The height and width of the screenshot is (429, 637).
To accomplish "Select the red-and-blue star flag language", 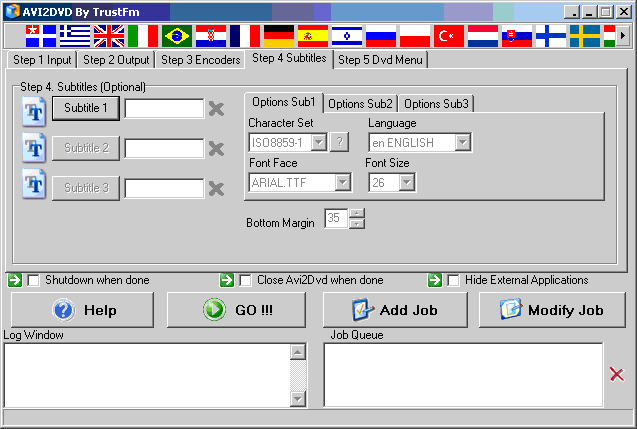I will pos(41,36).
